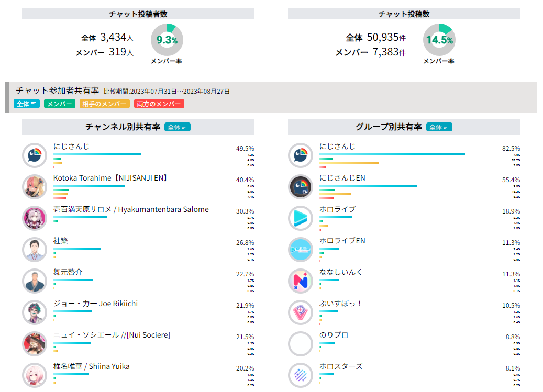
Task: Click the にじさんじ group share bar
Action: 392,154
